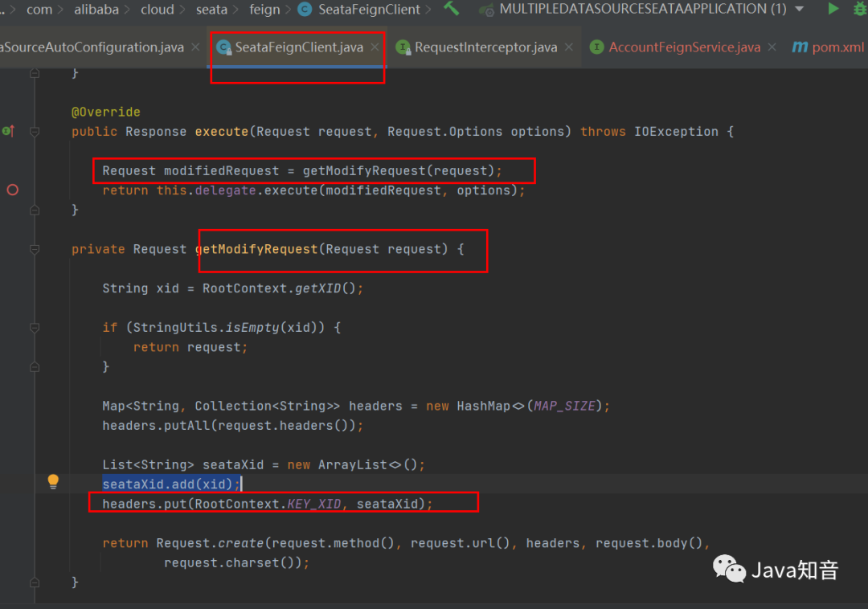Click 'seataXid.add(xid);' highlighted statement

tap(171, 484)
